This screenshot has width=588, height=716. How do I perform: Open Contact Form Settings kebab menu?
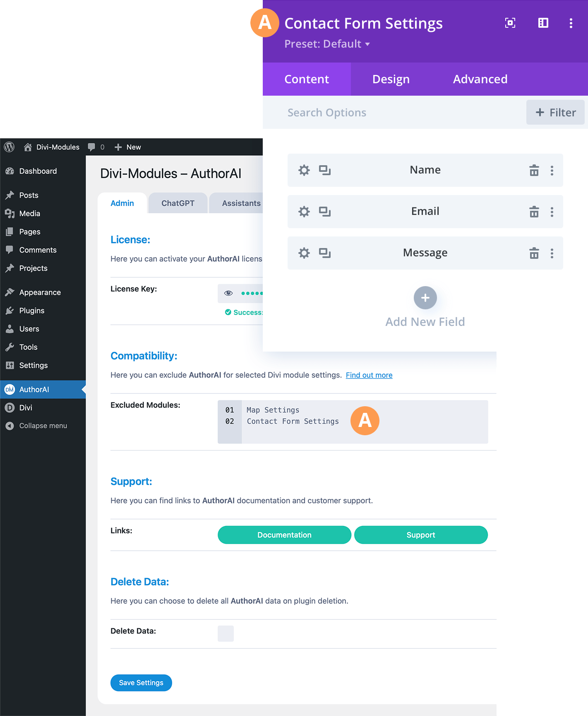click(571, 23)
